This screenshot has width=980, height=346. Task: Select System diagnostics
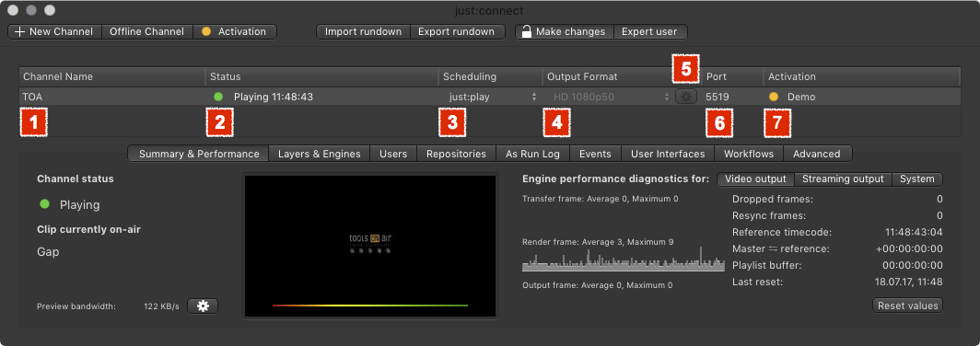[916, 179]
